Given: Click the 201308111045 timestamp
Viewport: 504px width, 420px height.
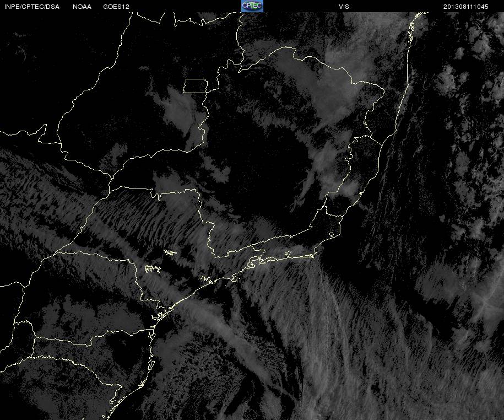Looking at the screenshot, I should click(466, 7).
